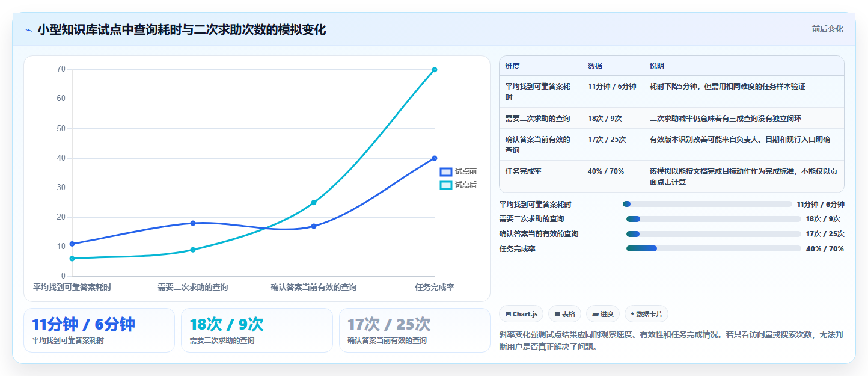Viewport: 868px width, 376px height.
Task: Toggle the 试点后 legend swatch
Action: click(x=445, y=185)
